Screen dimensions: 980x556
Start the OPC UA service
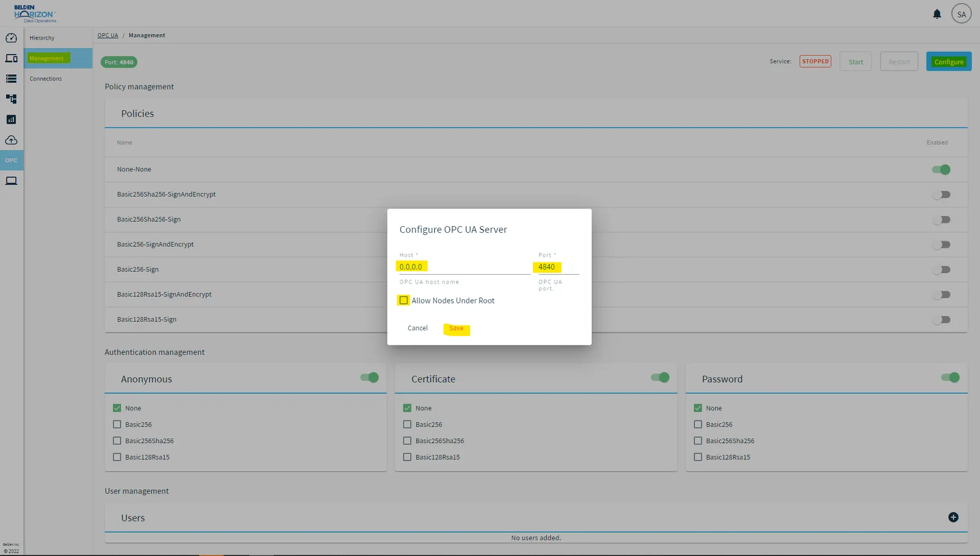[855, 61]
